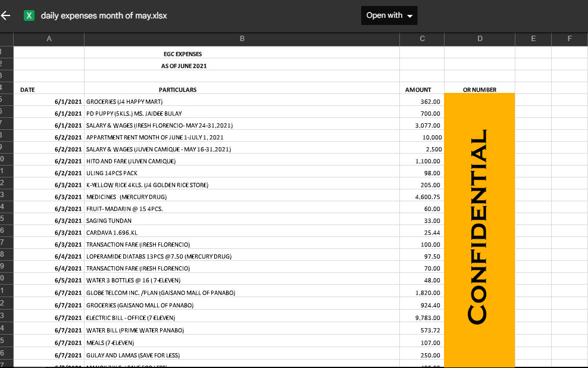Viewport: 588px width, 368px height.
Task: Select column A header
Action: pyautogui.click(x=49, y=39)
